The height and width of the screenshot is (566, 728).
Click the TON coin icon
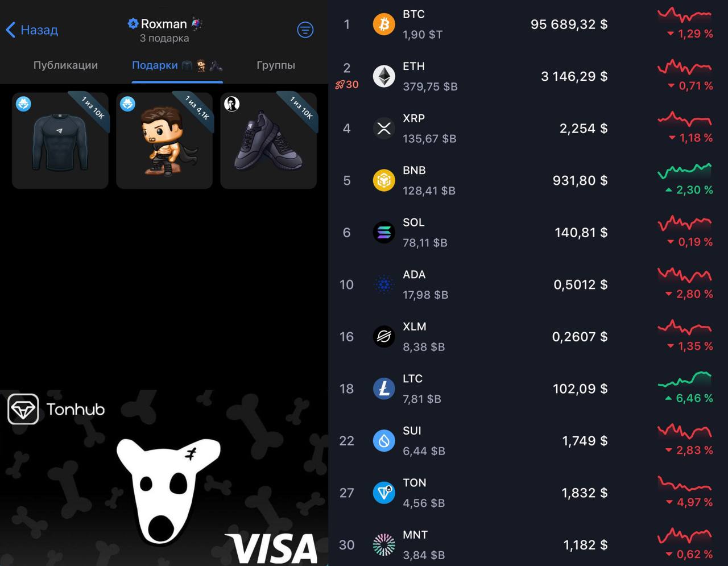click(384, 493)
